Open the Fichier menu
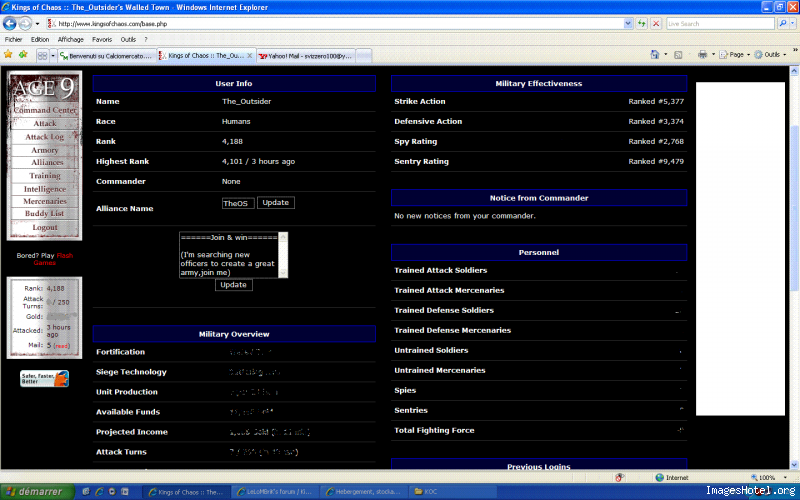 [13, 39]
